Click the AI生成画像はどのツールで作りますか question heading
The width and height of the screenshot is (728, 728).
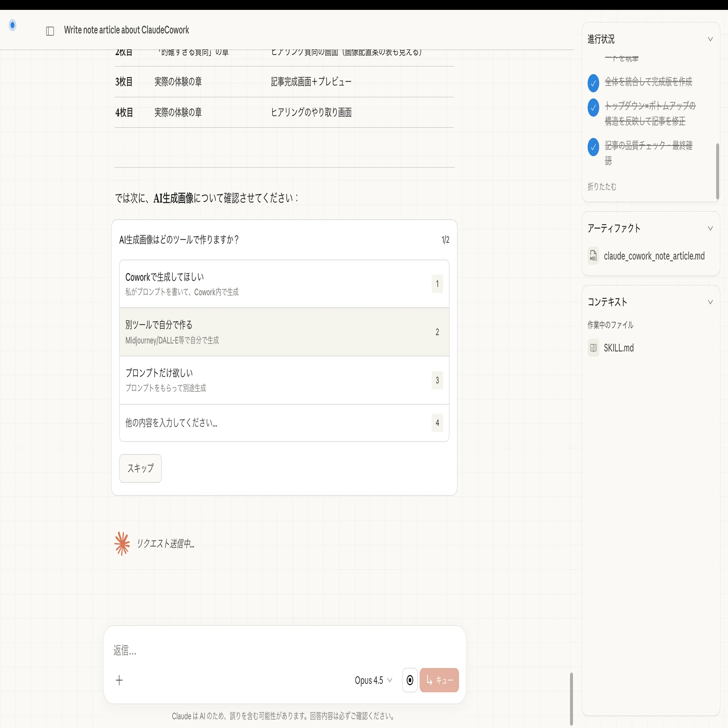[179, 240]
